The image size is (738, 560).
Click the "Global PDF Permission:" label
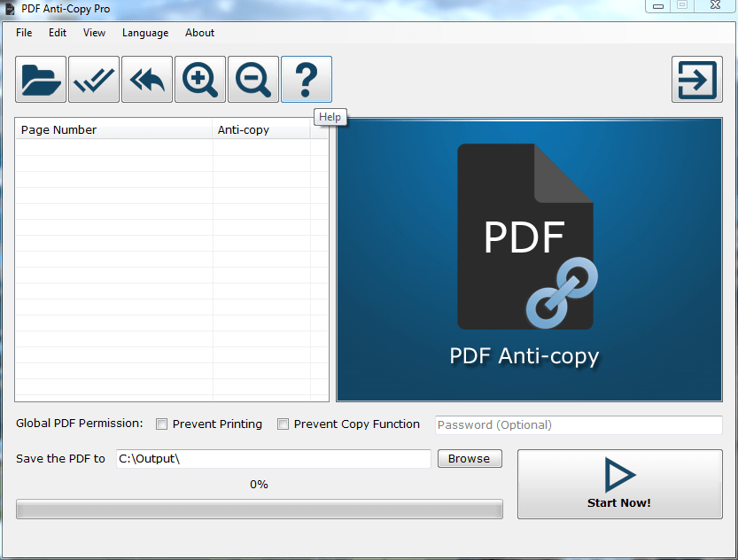pos(80,424)
